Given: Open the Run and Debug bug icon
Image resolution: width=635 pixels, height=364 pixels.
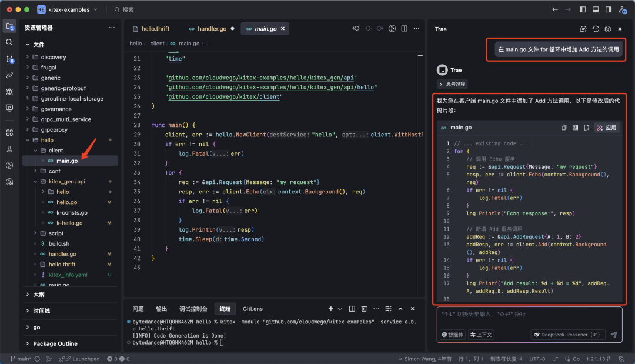Looking at the screenshot, I should (x=9, y=92).
